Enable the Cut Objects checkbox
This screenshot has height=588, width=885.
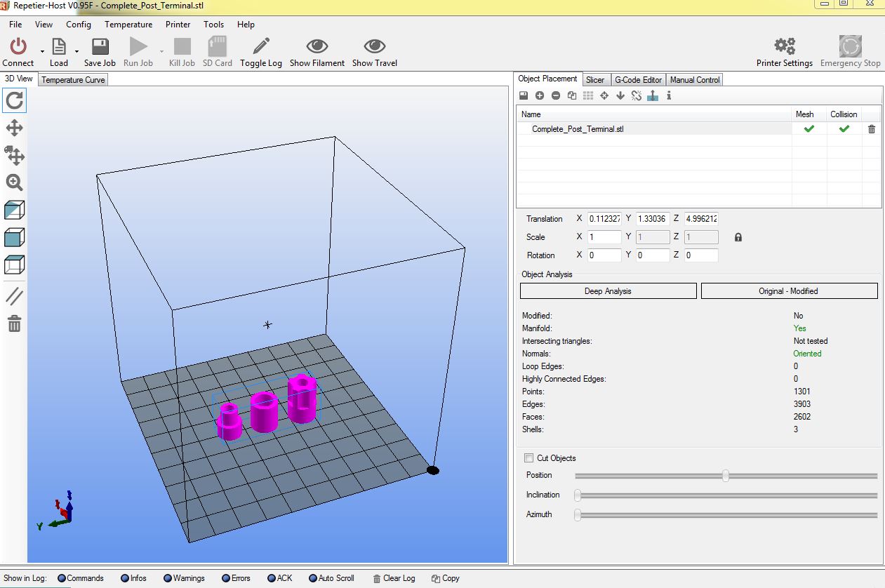point(528,458)
